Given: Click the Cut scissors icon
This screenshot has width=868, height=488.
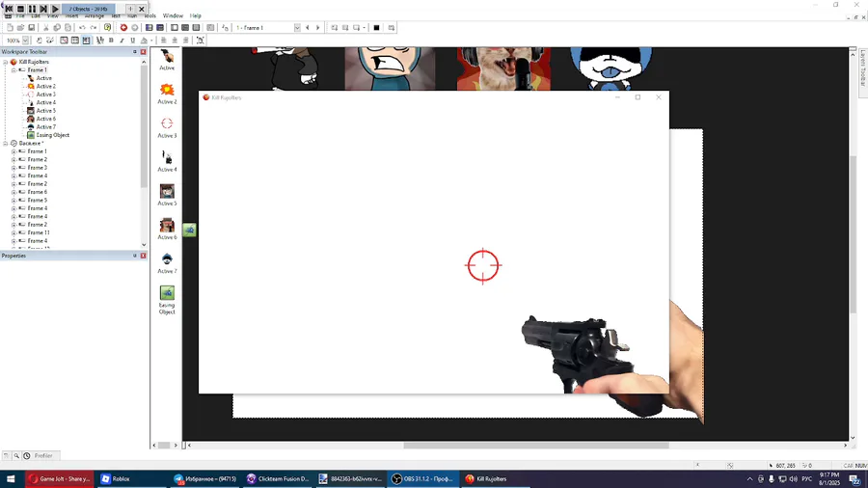Looking at the screenshot, I should pyautogui.click(x=46, y=28).
